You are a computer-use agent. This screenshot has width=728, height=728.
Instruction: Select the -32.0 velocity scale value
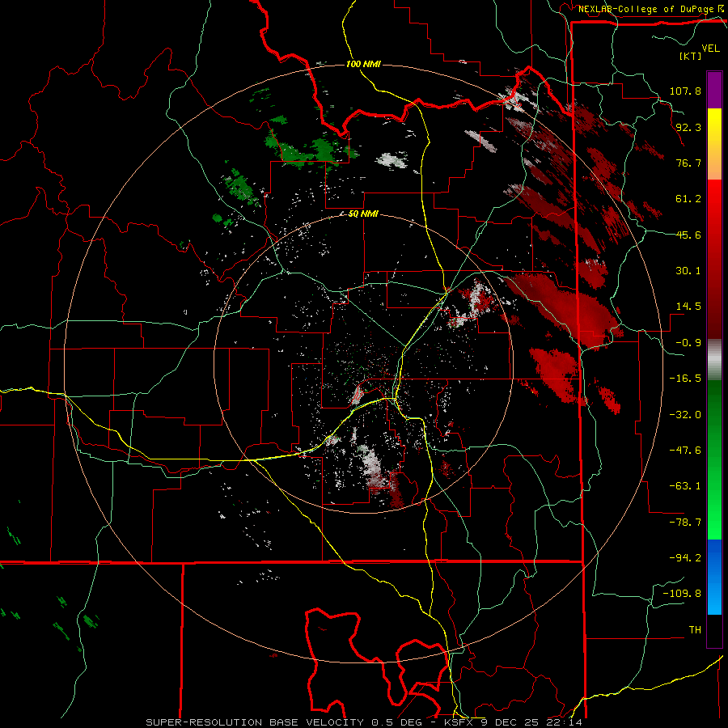pos(685,415)
